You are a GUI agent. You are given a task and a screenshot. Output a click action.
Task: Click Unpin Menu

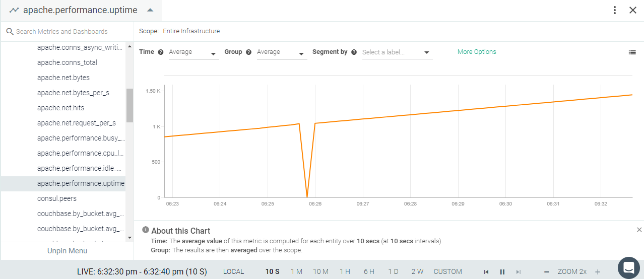[67, 251]
